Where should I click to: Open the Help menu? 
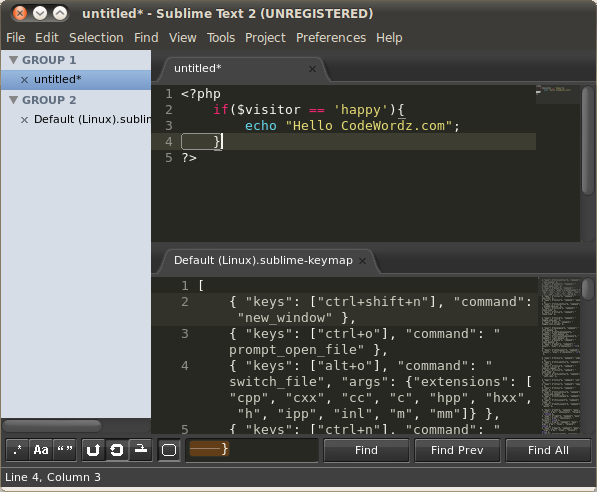389,38
